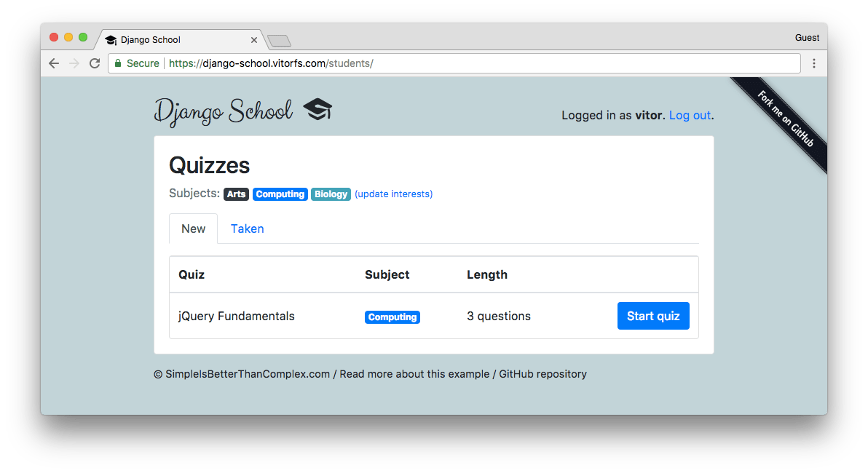Click the Fork me on GitHub ribbon
This screenshot has width=868, height=473.
[x=786, y=119]
